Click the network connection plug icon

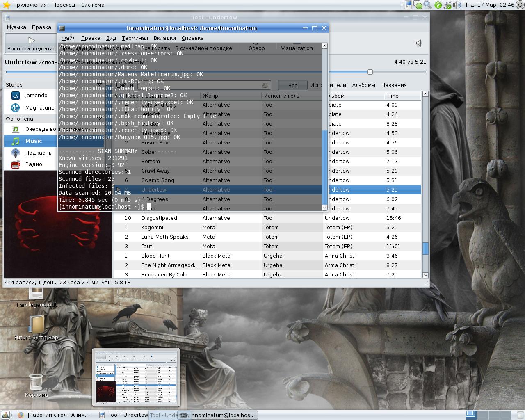click(x=447, y=5)
